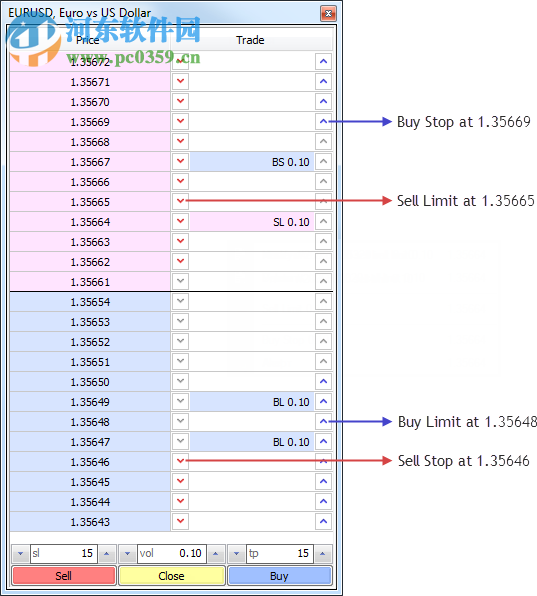Screen dimensions: 537x596
Task: Select the BL 0.10 order at 1.35647
Action: (x=252, y=441)
